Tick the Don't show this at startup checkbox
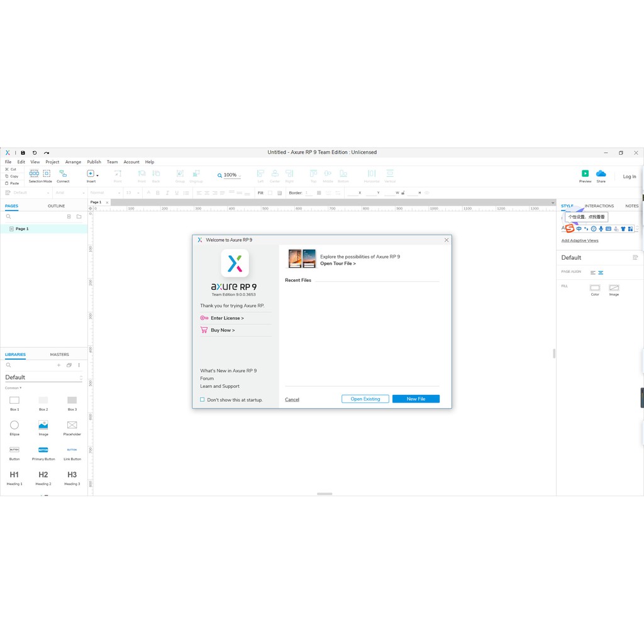644x644 pixels. (x=203, y=400)
